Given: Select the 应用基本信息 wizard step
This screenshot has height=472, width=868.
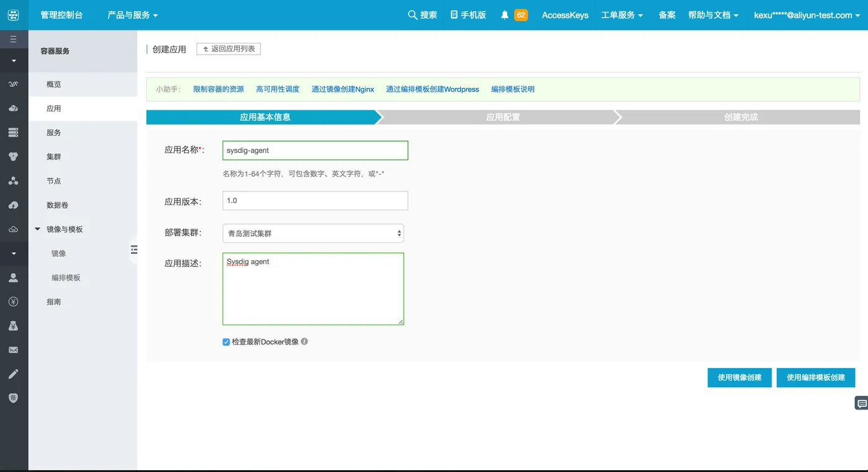Looking at the screenshot, I should pos(265,117).
